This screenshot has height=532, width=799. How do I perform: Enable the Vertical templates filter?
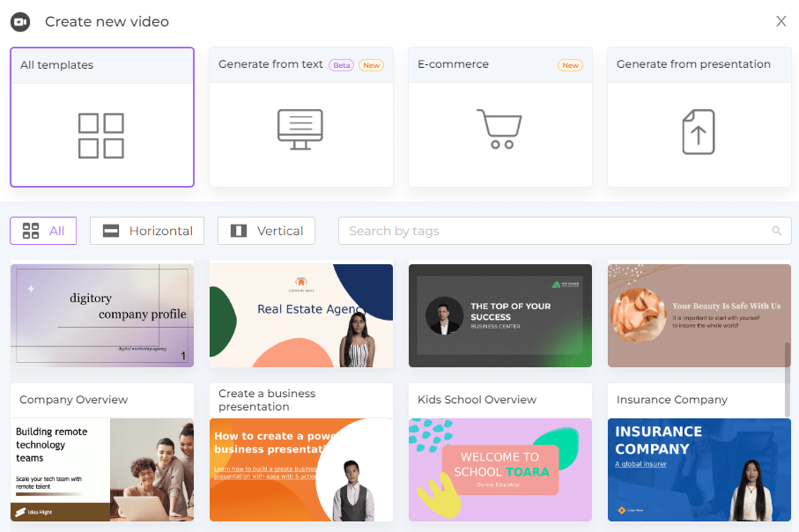point(266,231)
